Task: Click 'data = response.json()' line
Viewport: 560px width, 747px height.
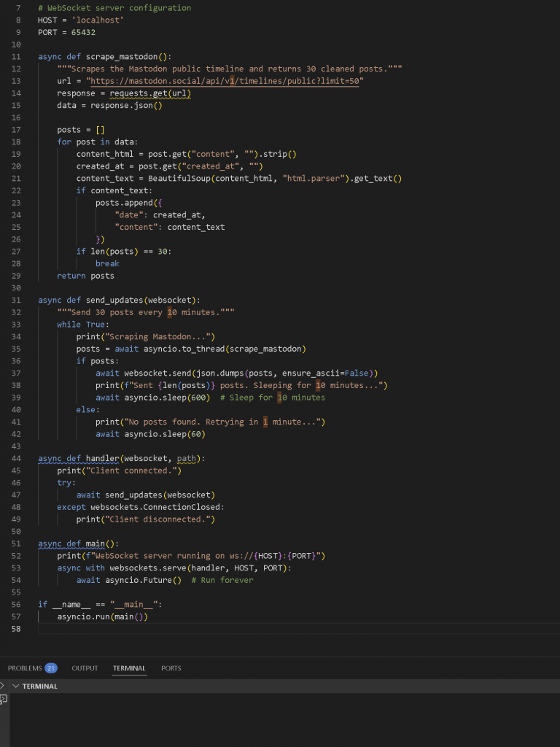Action: point(109,105)
